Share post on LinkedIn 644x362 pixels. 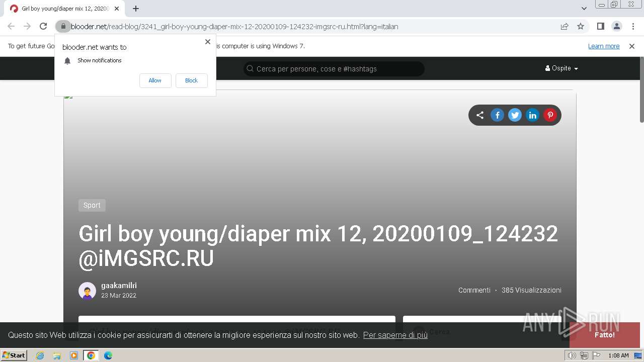pyautogui.click(x=532, y=115)
